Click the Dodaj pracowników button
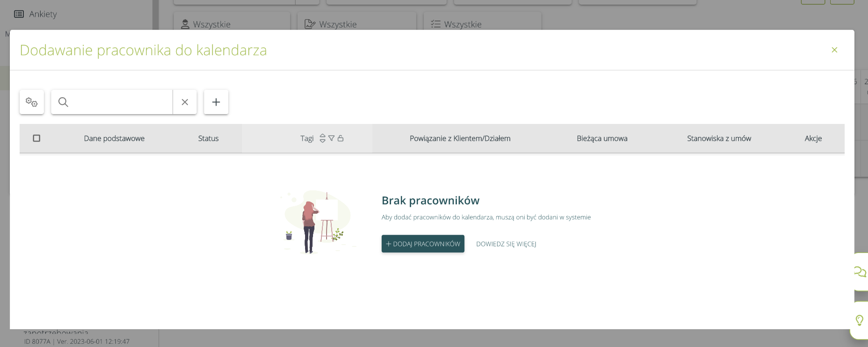868x347 pixels. (x=423, y=244)
